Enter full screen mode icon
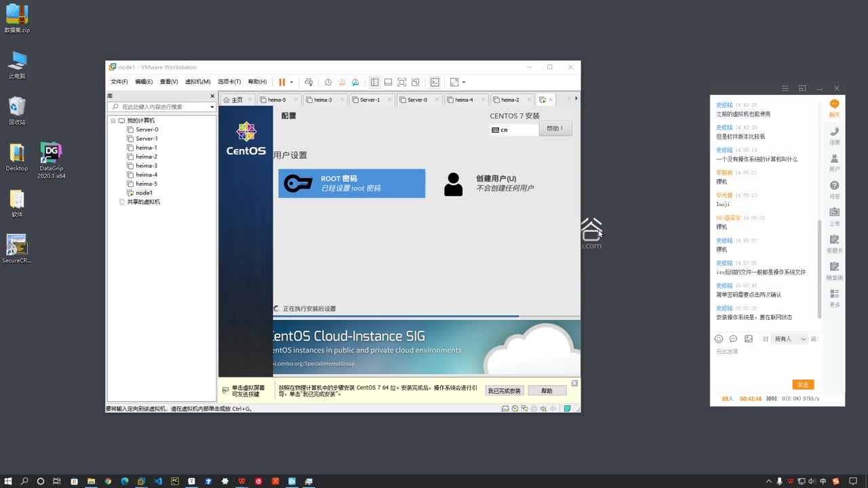Screen dimensions: 868x488 [401, 82]
